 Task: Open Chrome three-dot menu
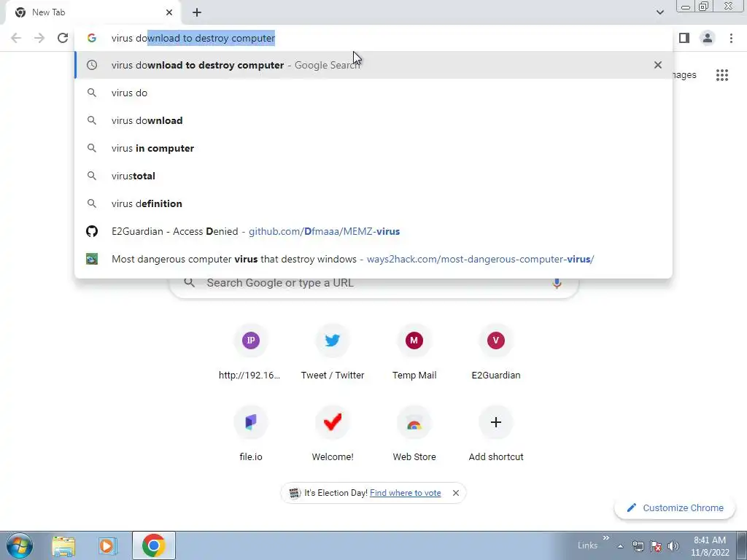pyautogui.click(x=731, y=38)
